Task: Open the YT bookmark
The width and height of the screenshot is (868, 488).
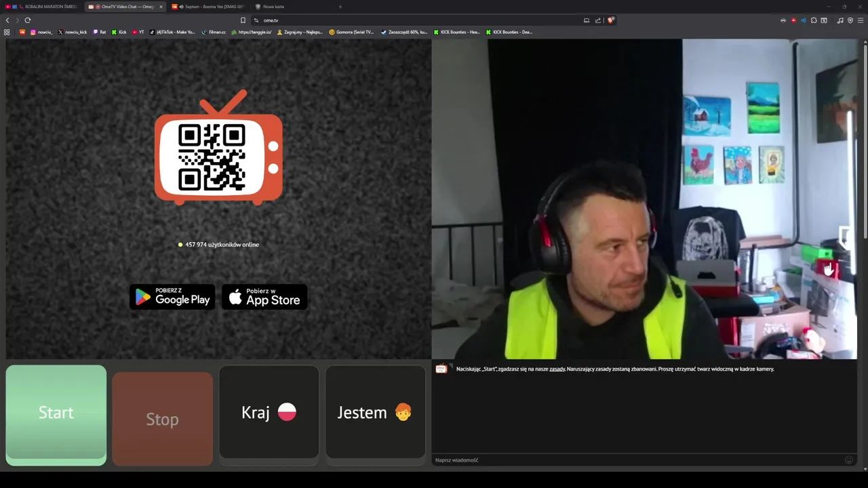Action: 138,32
